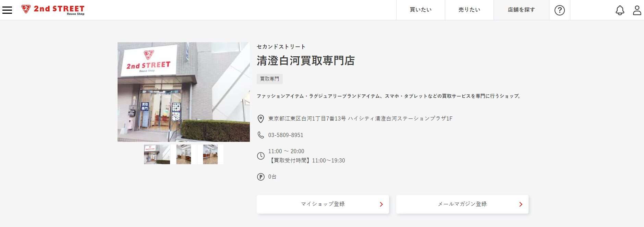Click the メールマガジン登録 button

[462, 204]
